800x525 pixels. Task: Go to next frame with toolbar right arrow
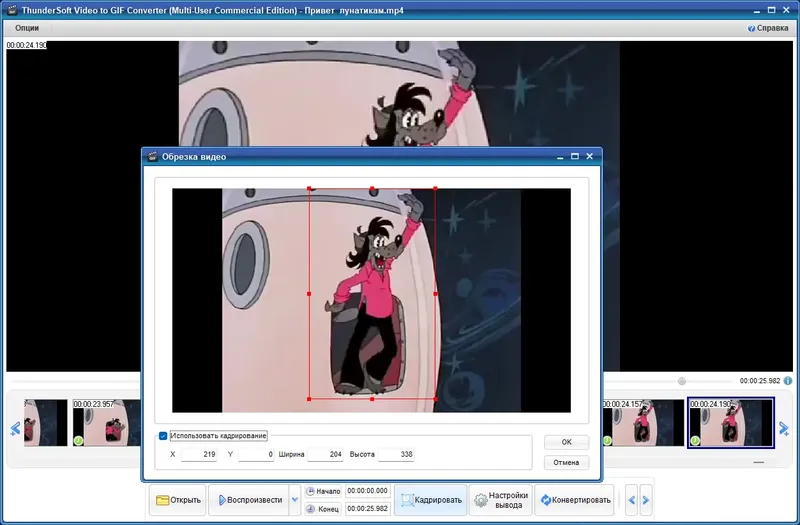pyautogui.click(x=646, y=500)
